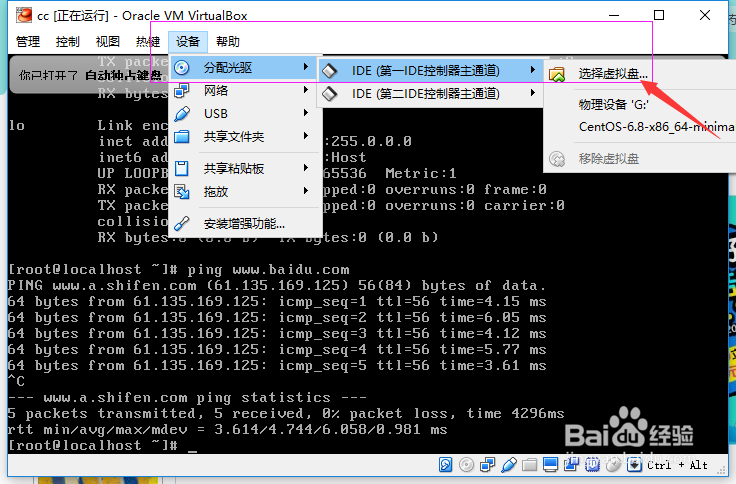The width and height of the screenshot is (736, 484).
Task: Open the 热键 menu
Action: pos(147,42)
